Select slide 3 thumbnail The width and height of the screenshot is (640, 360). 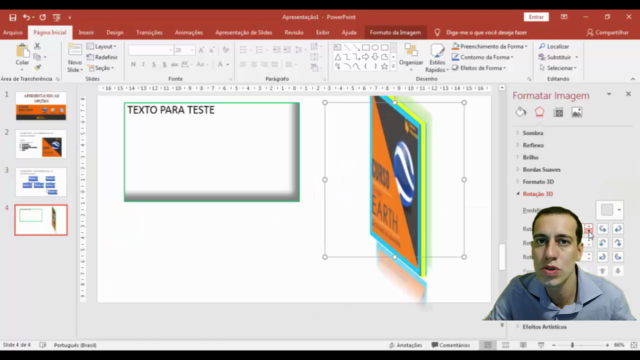(41, 182)
